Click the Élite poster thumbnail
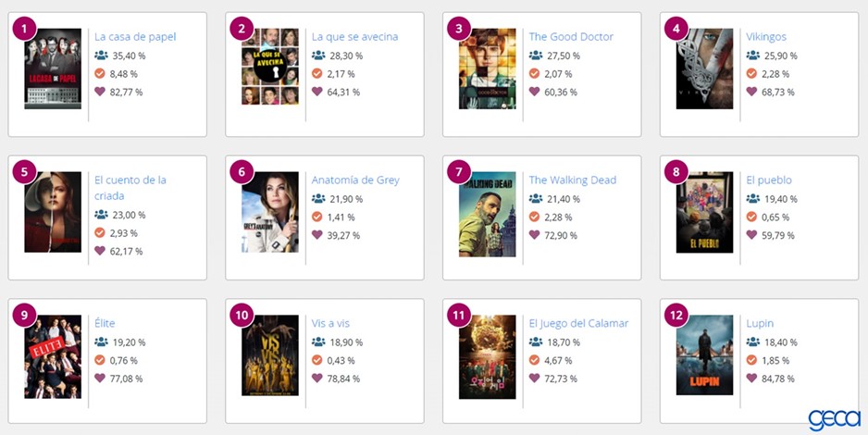 point(53,357)
